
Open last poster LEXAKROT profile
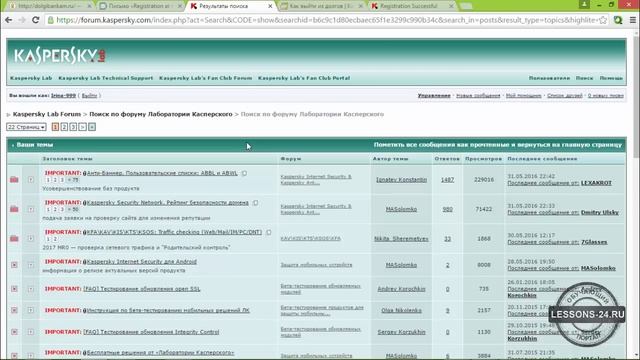coord(596,183)
